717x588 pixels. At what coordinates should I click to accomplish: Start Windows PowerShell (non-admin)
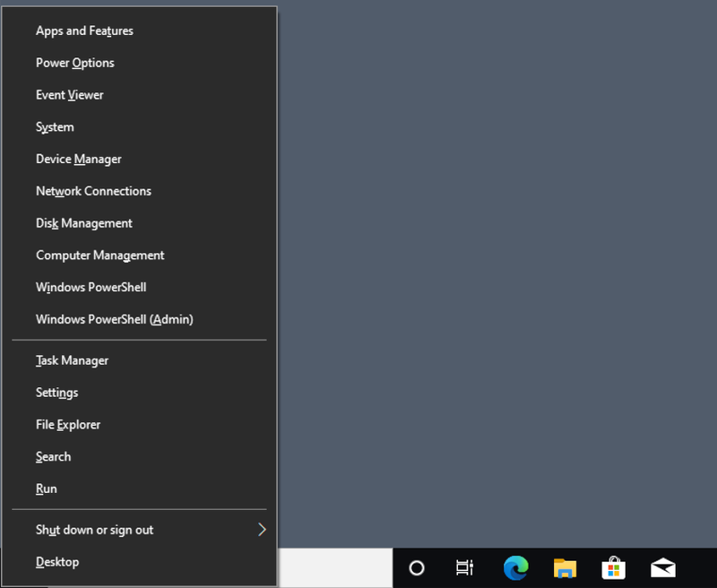coord(139,287)
